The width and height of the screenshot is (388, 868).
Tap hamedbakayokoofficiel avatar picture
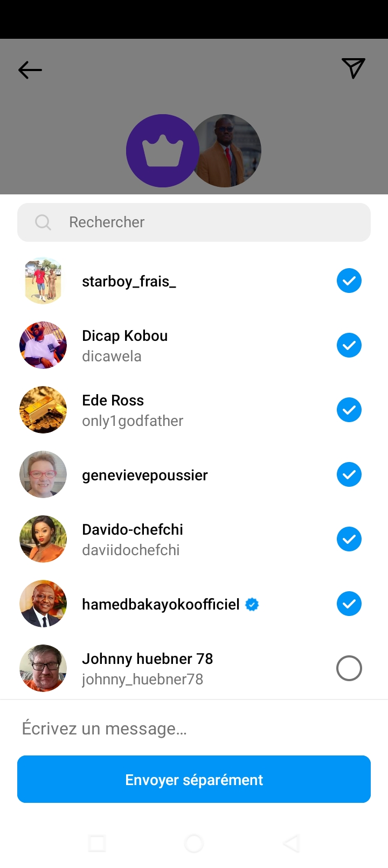(43, 604)
